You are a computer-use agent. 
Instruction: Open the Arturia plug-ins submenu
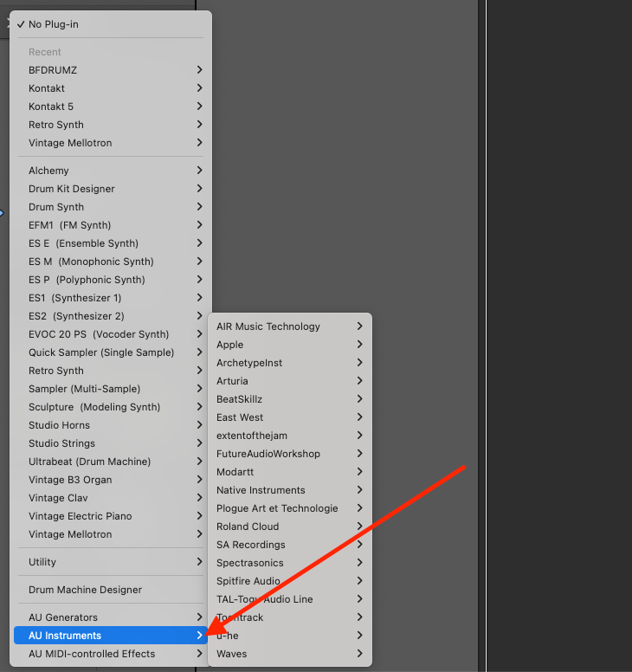(290, 381)
